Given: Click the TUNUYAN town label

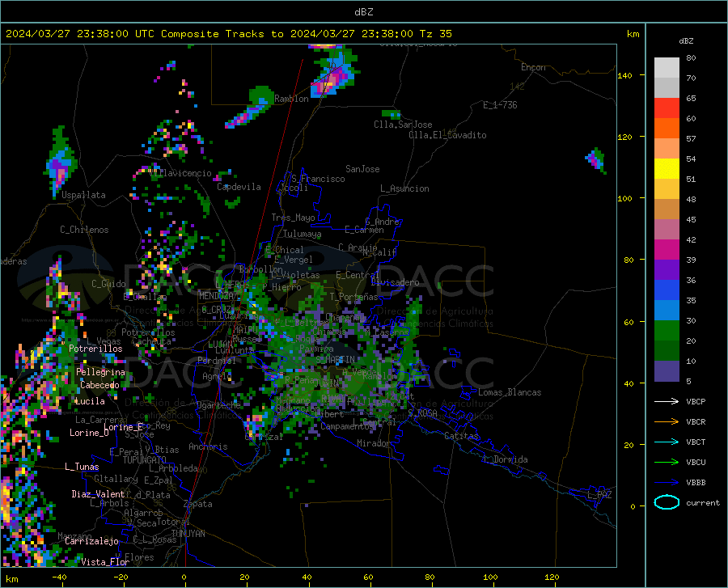Looking at the screenshot, I should pos(188,534).
